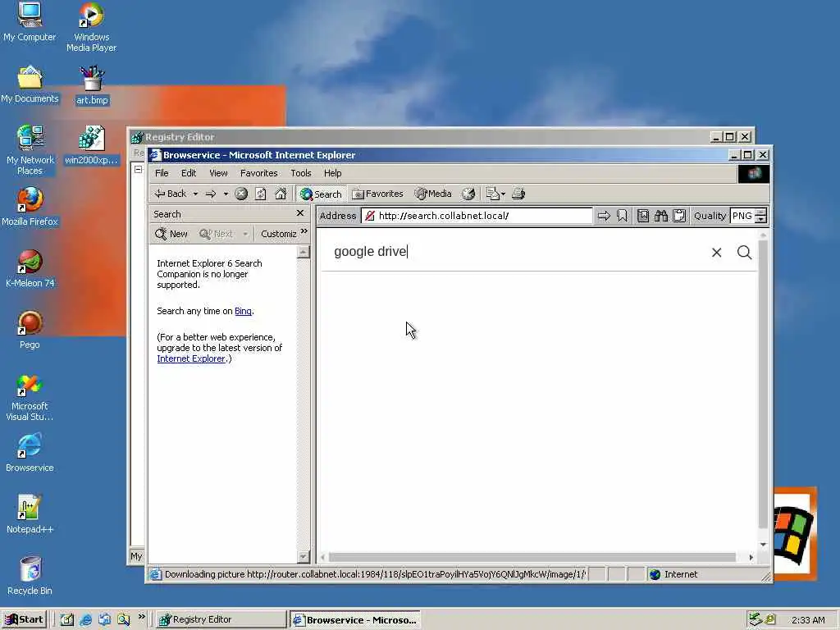Submit search with the magnifier icon

tap(744, 252)
